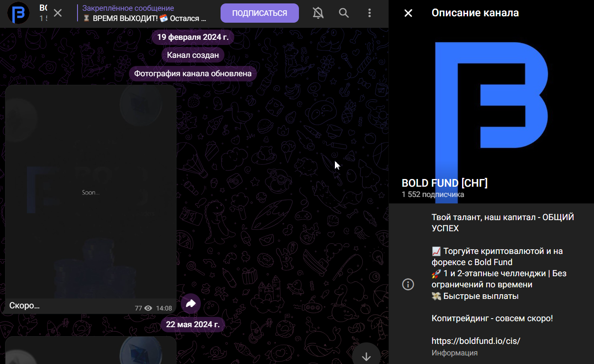Open the partially visible post below 22 мая
Screen dimensions: 594x364
click(91, 350)
